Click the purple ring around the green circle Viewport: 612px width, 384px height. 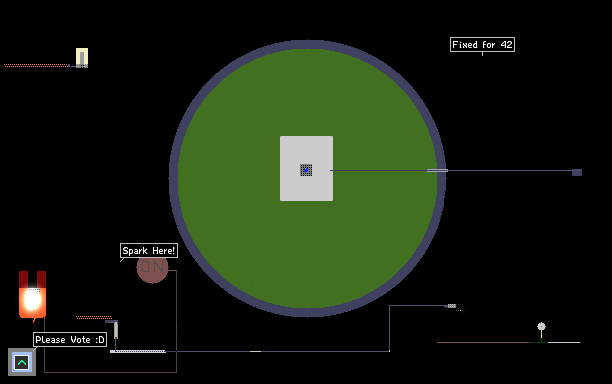point(174,176)
